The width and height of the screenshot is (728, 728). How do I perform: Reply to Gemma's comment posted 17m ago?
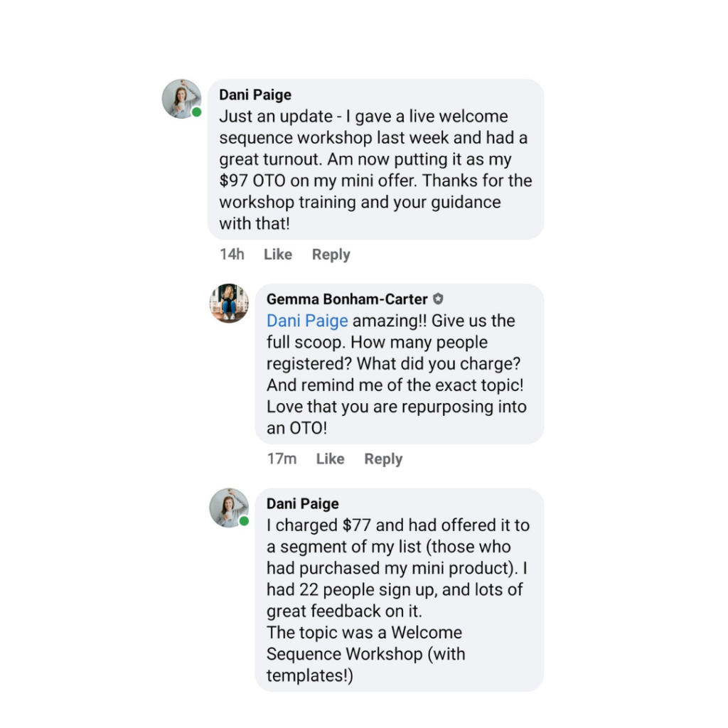click(x=383, y=459)
